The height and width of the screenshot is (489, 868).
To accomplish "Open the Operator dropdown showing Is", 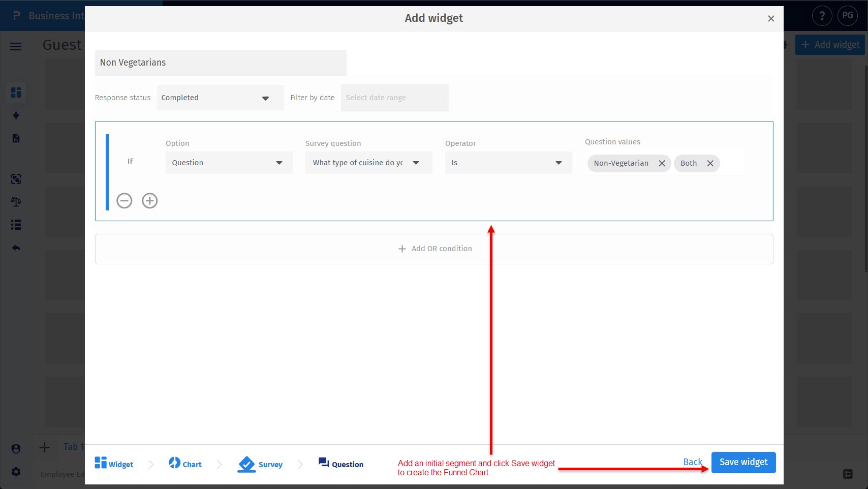I will coord(508,163).
